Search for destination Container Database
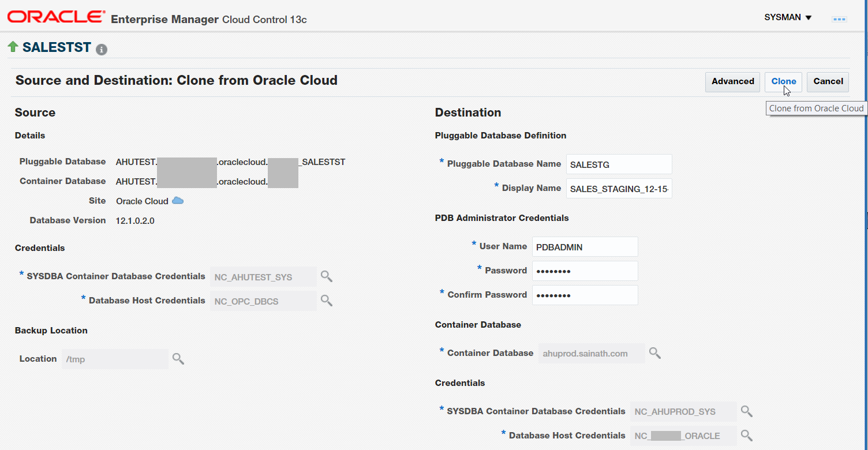 [x=655, y=353]
